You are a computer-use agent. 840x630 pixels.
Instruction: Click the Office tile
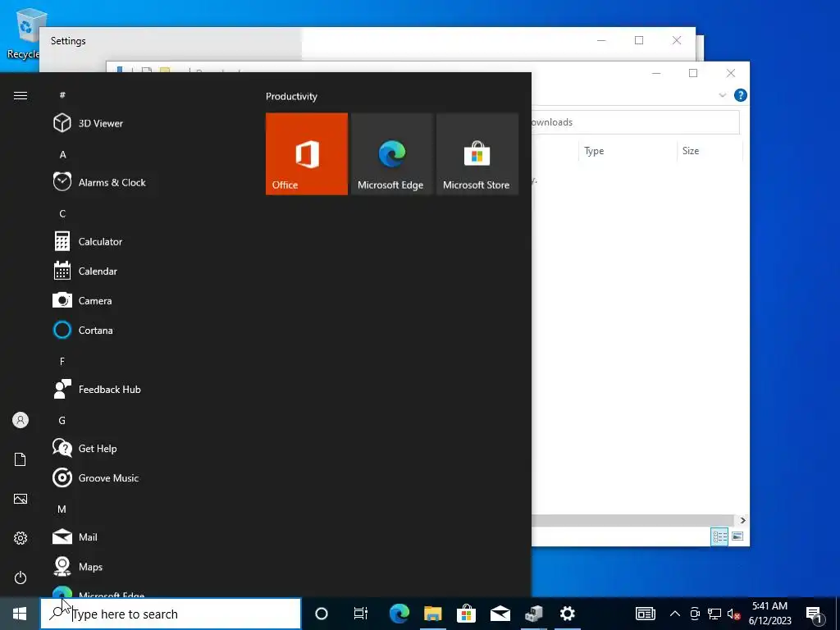[x=307, y=153]
